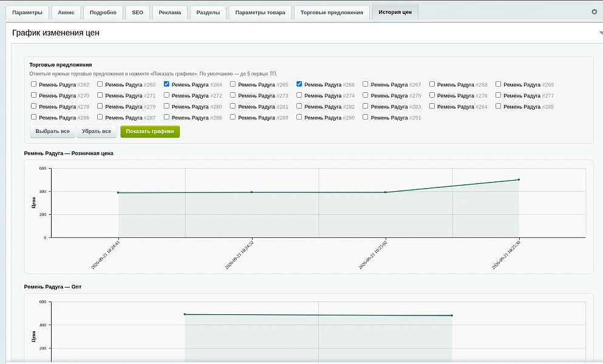
Task: Select Ремень Радуга #283 checkbox
Action: 366,106
